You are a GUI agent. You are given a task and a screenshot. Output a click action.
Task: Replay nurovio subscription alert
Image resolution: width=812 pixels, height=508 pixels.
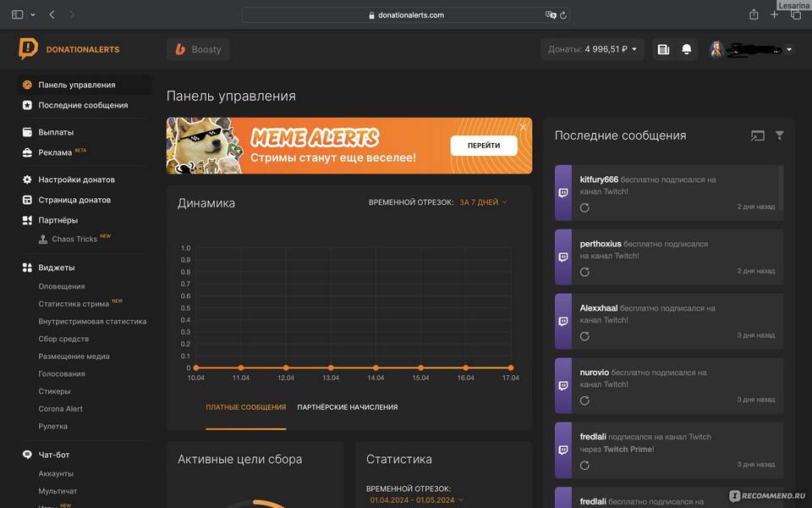click(x=584, y=400)
